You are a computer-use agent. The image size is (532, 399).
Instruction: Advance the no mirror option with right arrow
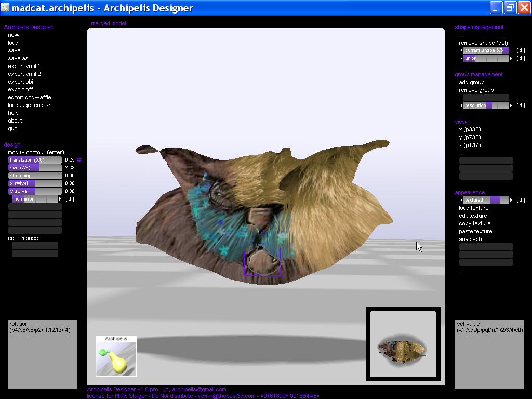(60, 199)
